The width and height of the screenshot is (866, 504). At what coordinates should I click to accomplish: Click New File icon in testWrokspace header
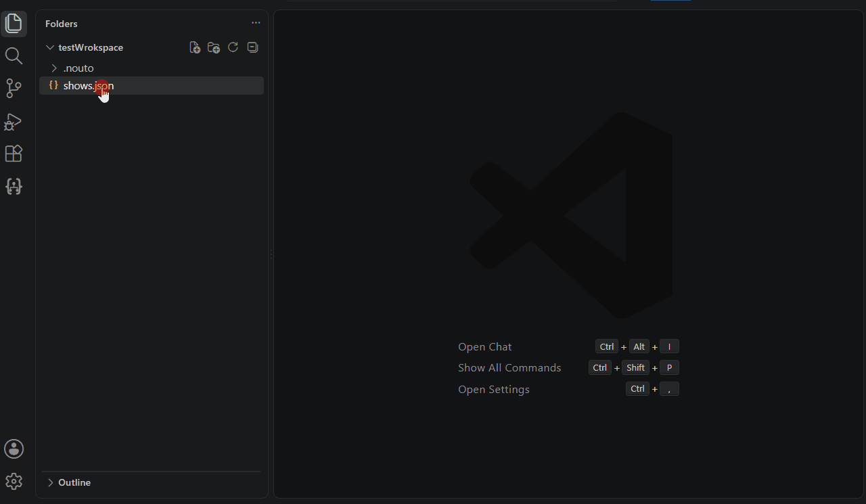coord(195,47)
